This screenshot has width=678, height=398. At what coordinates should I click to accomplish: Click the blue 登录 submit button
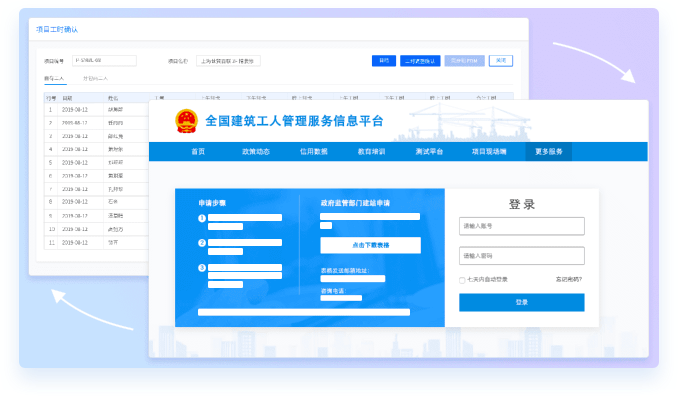(521, 302)
